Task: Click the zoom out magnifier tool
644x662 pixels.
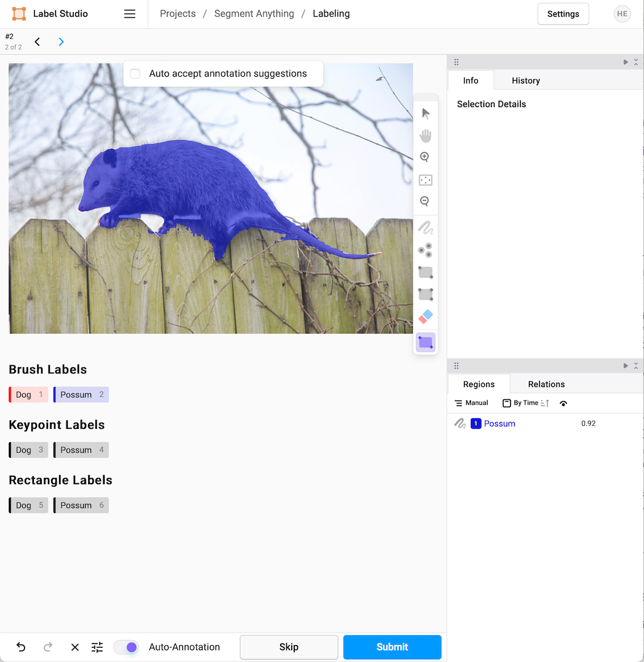Action: (425, 201)
